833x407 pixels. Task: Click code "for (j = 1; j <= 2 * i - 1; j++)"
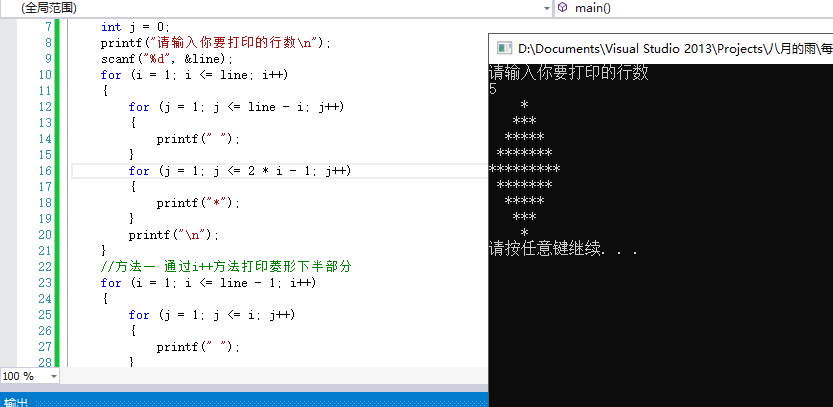pyautogui.click(x=240, y=171)
